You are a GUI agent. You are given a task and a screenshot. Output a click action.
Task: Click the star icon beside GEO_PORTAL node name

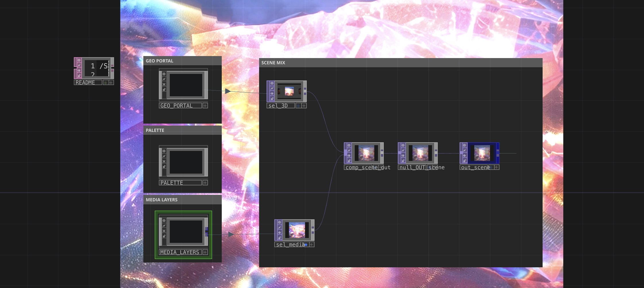pyautogui.click(x=205, y=106)
